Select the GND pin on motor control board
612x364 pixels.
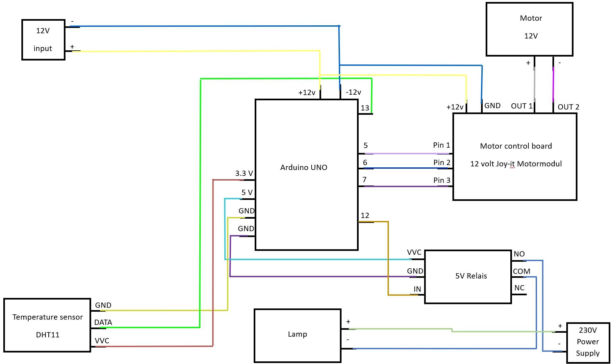(493, 106)
